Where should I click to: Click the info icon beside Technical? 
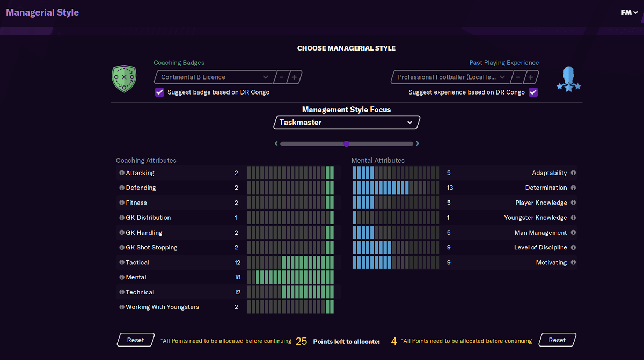(122, 292)
